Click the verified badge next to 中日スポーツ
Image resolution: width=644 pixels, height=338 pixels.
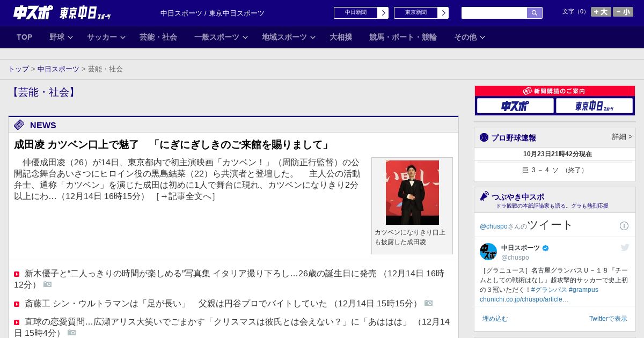(546, 248)
